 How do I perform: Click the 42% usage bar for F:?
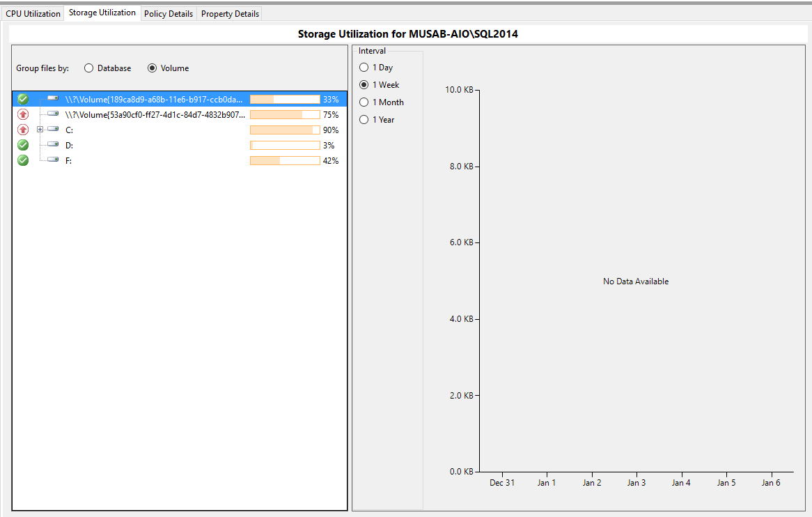click(x=285, y=160)
